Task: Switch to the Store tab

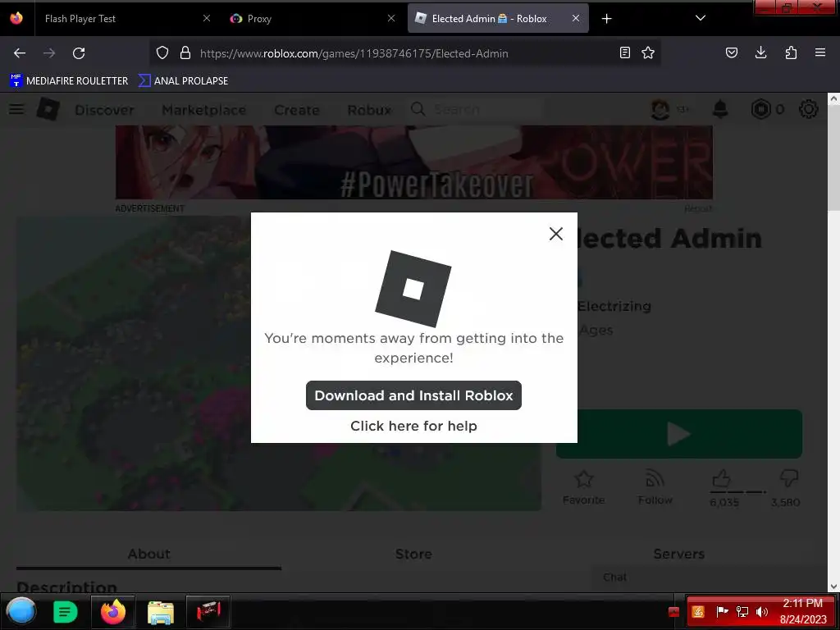Action: click(413, 554)
